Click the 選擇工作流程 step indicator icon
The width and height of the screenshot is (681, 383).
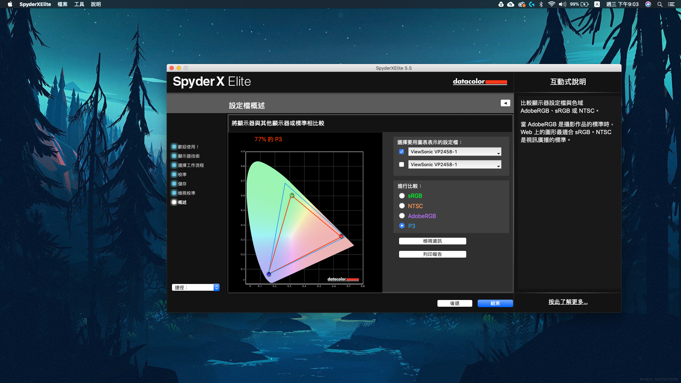point(174,165)
